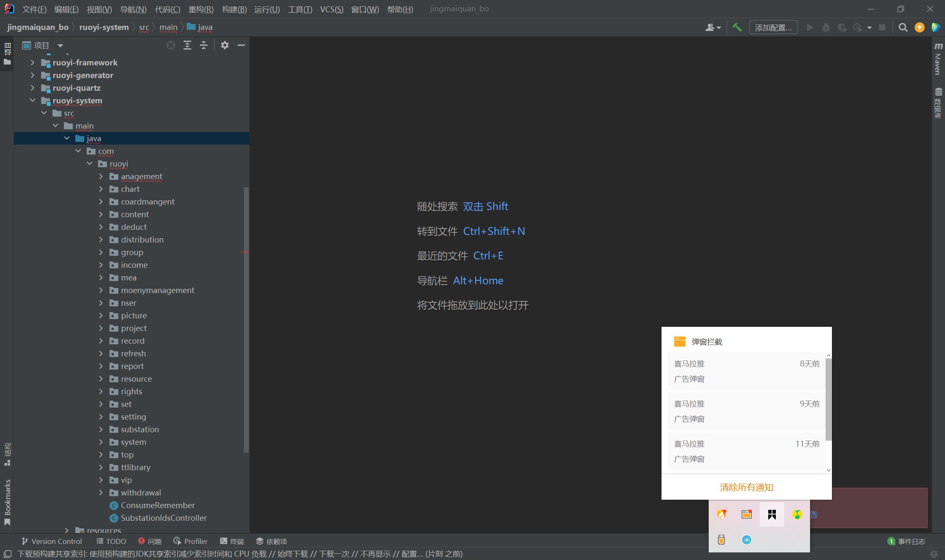Screen dimensions: 945x560
Task: Click the Run/Debug configuration add button
Action: 773,27
